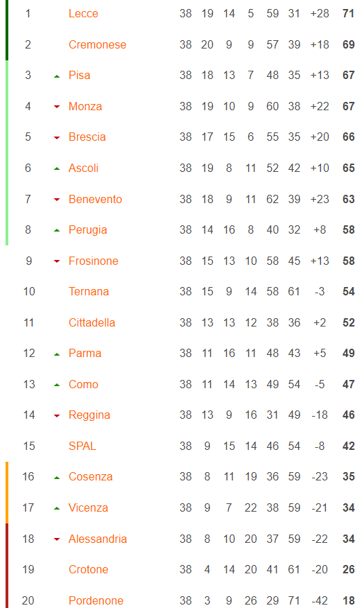Screen dimensions: 364x608
Task: Open the Cremonese team page
Action: click(97, 44)
